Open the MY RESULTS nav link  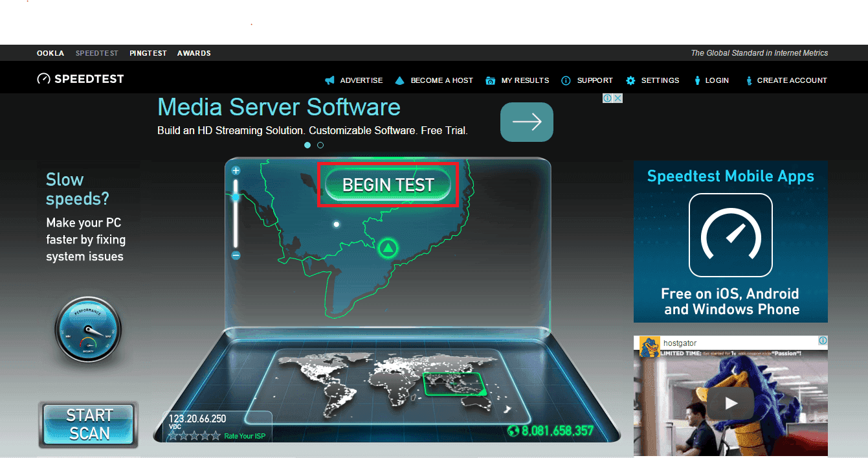point(525,80)
